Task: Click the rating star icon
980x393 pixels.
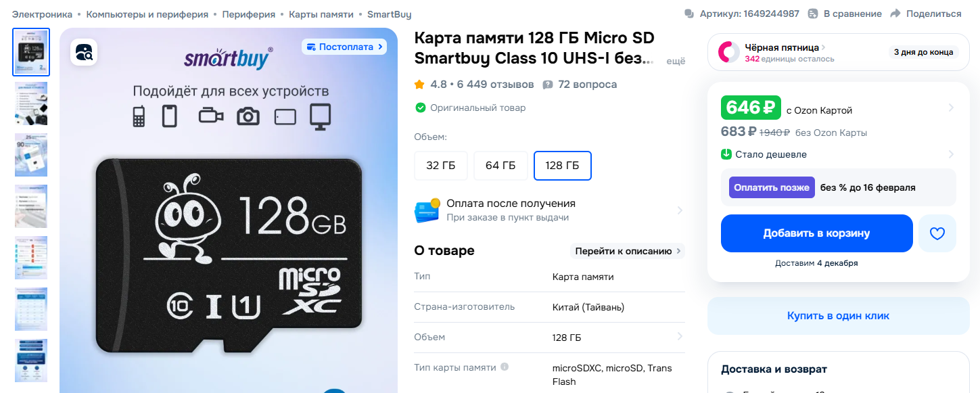Action: (x=419, y=85)
